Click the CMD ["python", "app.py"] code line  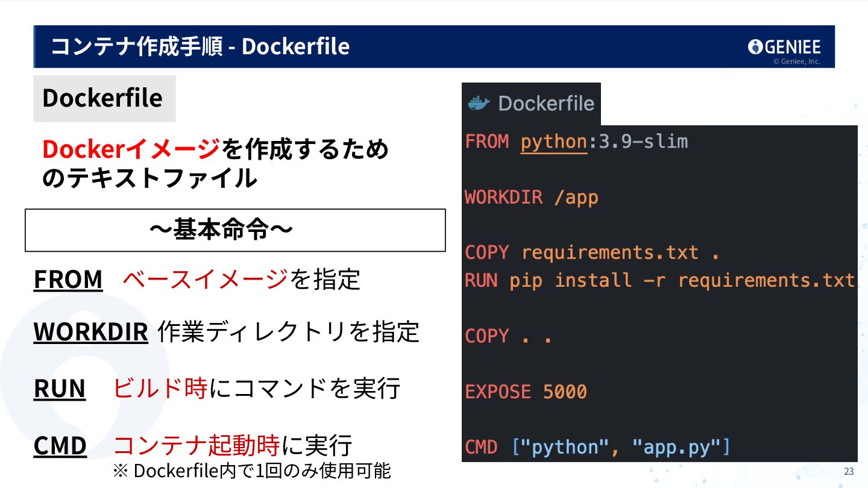597,447
